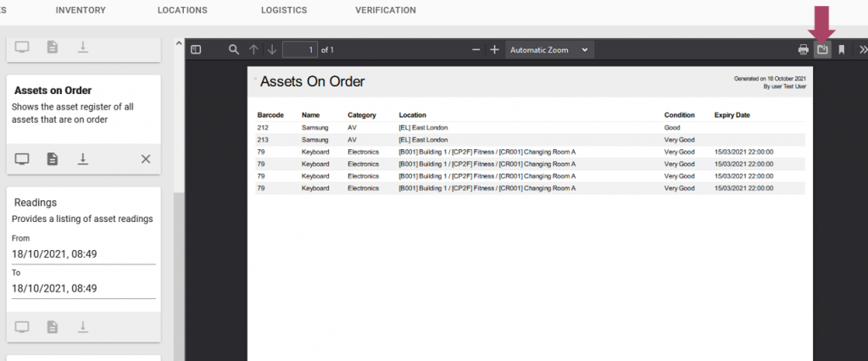The width and height of the screenshot is (868, 361).
Task: Download the Readings report
Action: 82,326
